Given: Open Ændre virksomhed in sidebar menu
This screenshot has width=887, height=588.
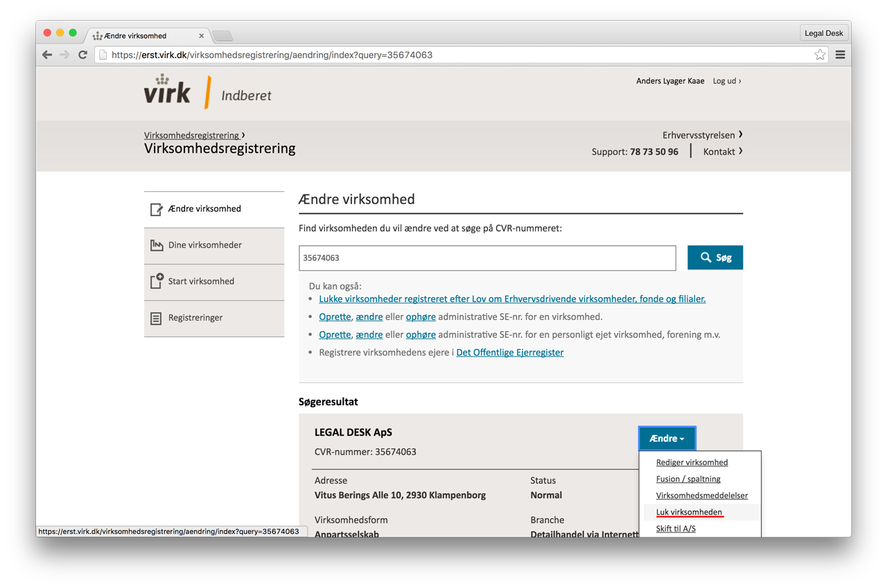Looking at the screenshot, I should click(214, 209).
